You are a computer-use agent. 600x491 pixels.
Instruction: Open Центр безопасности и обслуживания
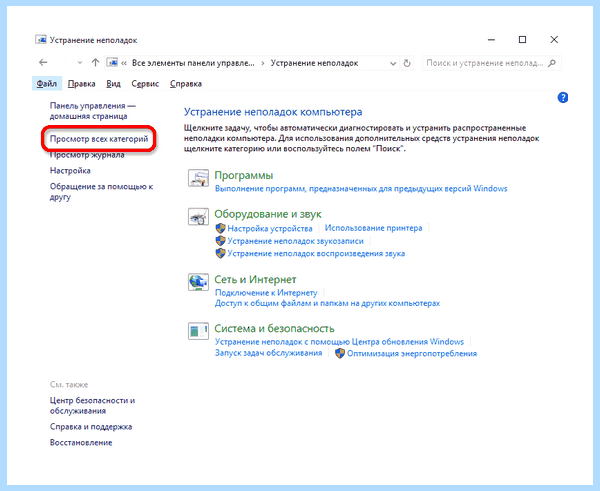pyautogui.click(x=92, y=406)
